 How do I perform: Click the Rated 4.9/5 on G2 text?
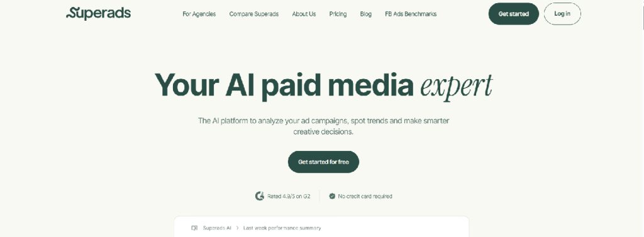tap(289, 196)
